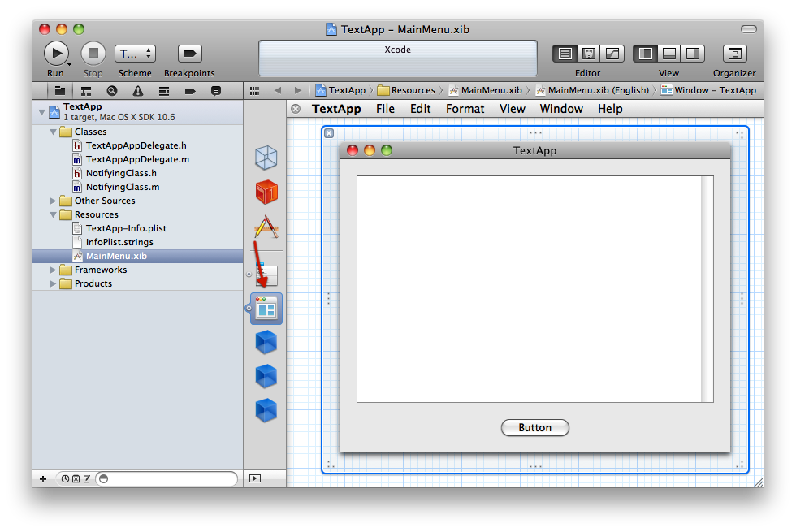Open the Help menu in menu editor
The image size is (796, 532).
(610, 109)
